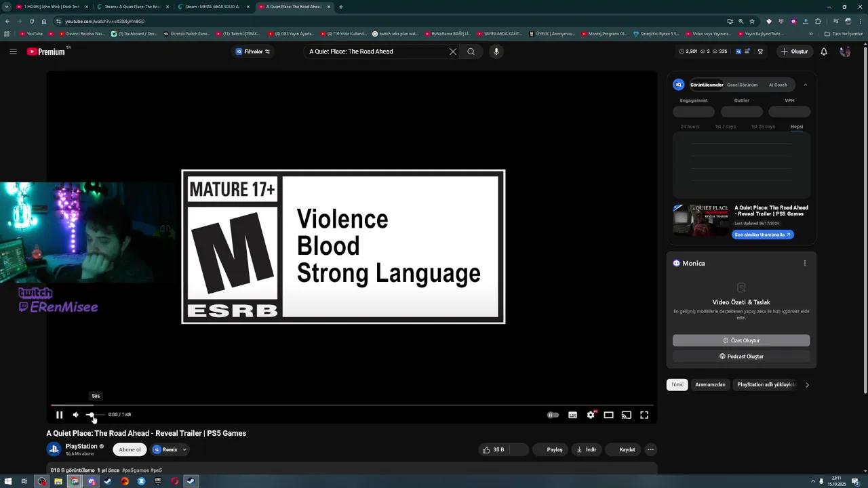Open the Filtreler filter button

(253, 52)
